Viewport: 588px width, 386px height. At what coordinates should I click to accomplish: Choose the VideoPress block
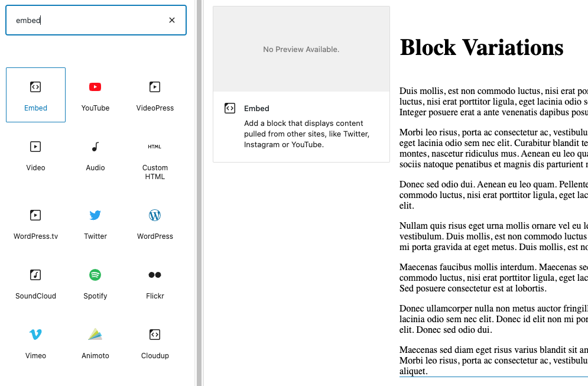[x=155, y=95]
